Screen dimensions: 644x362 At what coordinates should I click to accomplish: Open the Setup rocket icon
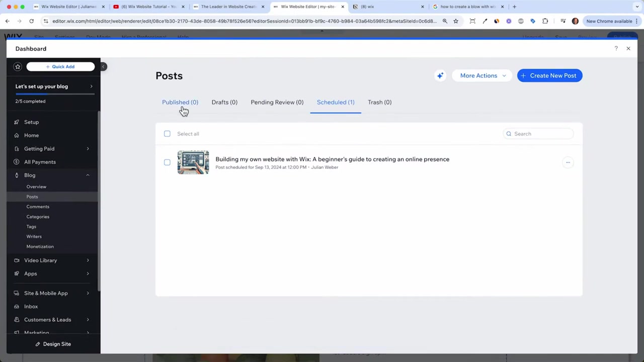[x=17, y=122]
